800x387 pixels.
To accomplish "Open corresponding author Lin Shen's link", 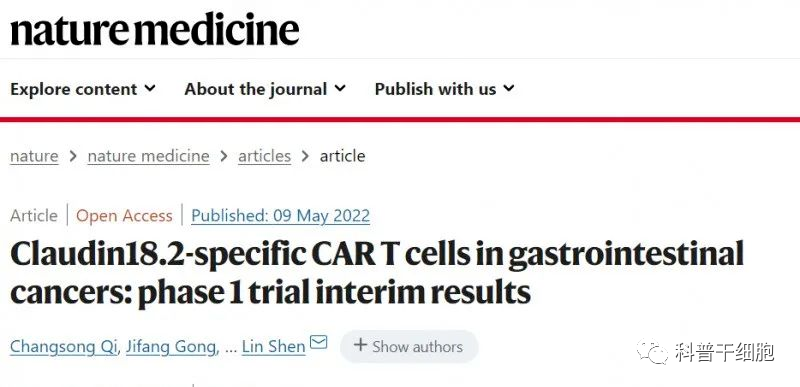I will click(x=273, y=347).
